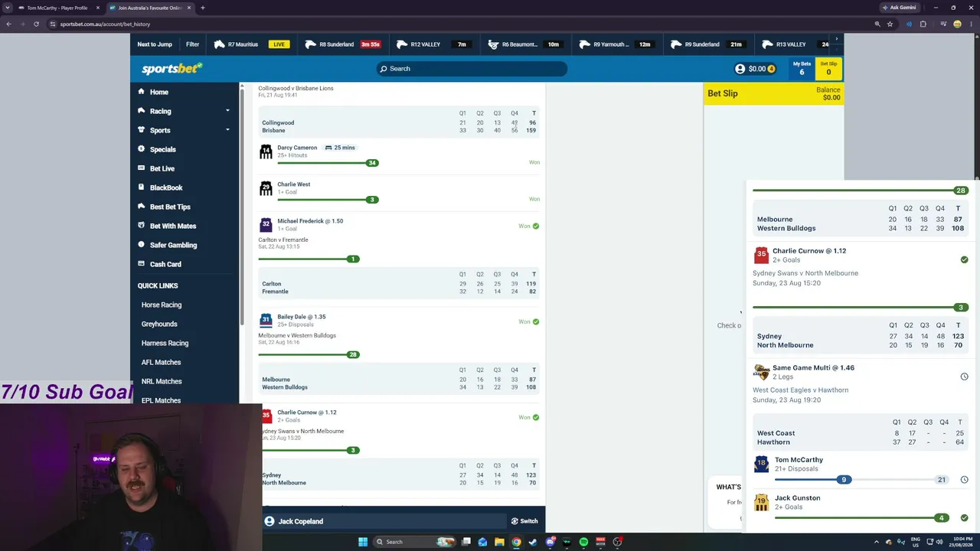Image resolution: width=980 pixels, height=551 pixels.
Task: Open the account profile icon beside $0.00
Action: coord(740,69)
